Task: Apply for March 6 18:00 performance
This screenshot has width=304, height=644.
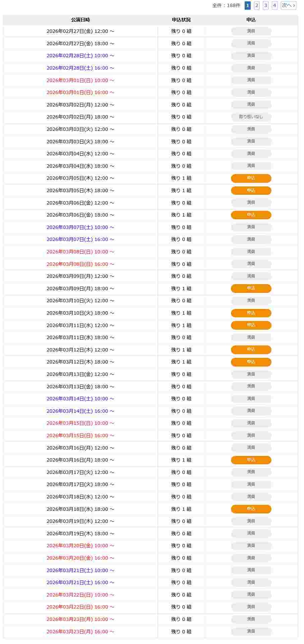Action: tap(251, 215)
